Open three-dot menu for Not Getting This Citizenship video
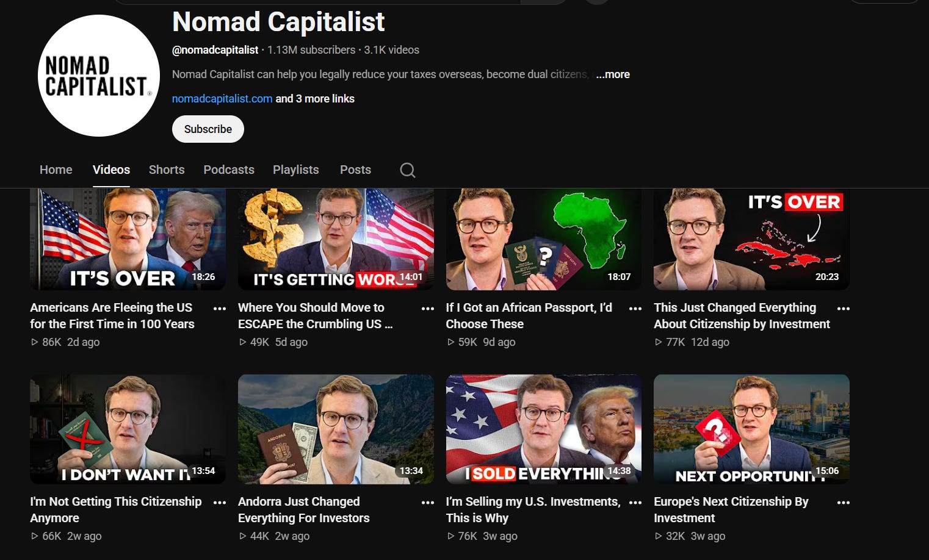929x560 pixels. [x=220, y=503]
